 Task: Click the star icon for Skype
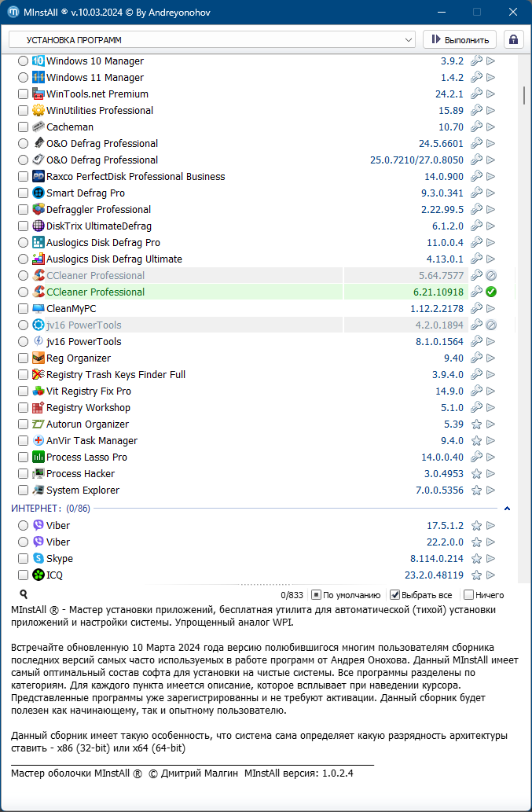(x=476, y=559)
